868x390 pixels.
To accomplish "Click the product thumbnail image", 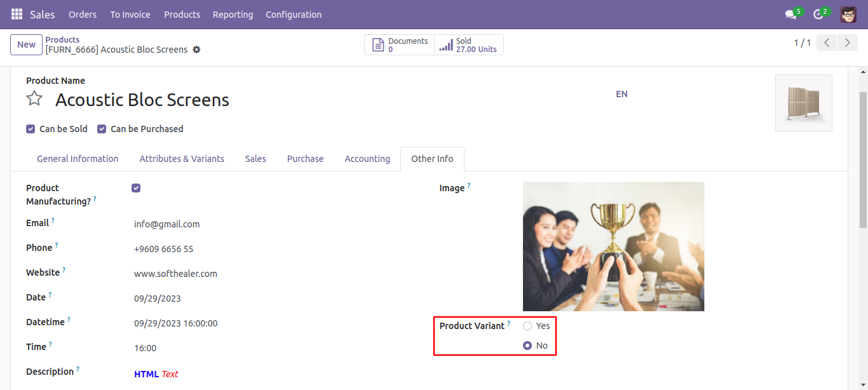I will 803,103.
